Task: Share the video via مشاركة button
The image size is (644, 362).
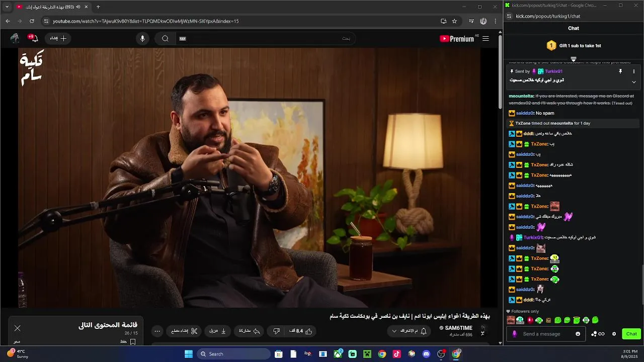Action: (250, 331)
